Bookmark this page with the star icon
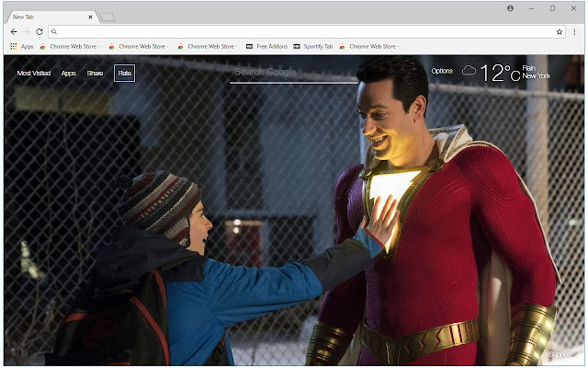 (x=560, y=32)
